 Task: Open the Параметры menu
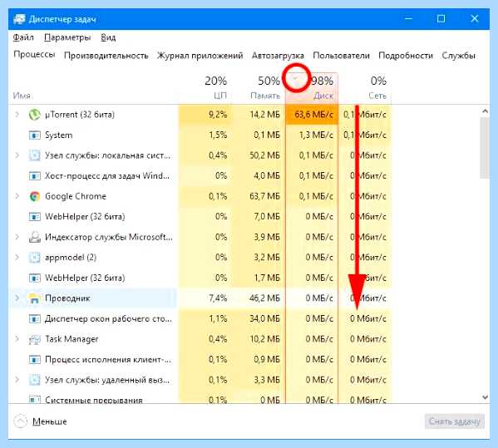pos(67,37)
